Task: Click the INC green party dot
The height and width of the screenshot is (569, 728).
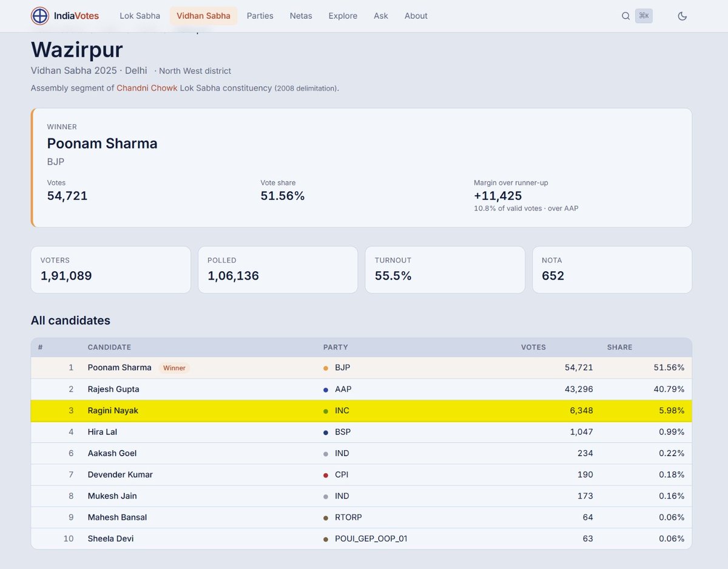Action: [326, 411]
